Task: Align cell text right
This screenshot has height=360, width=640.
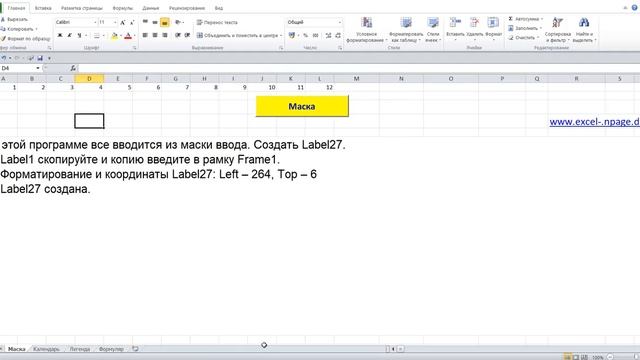Action: [164, 36]
